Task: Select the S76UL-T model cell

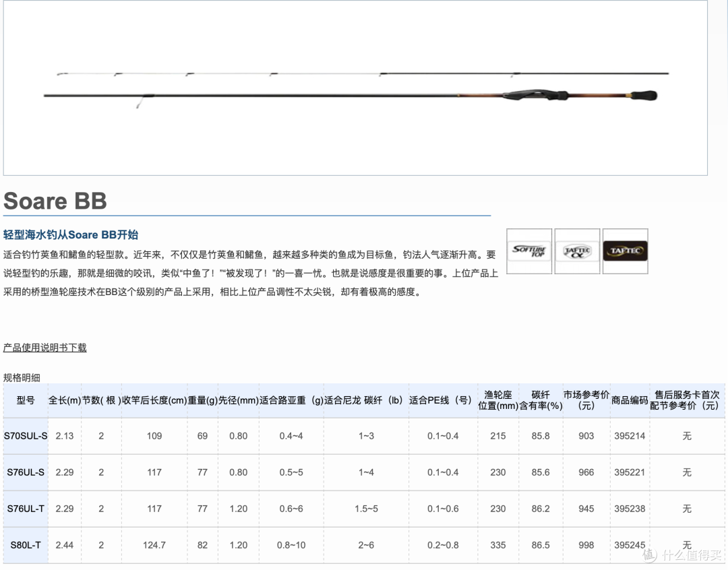Action: pos(26,509)
